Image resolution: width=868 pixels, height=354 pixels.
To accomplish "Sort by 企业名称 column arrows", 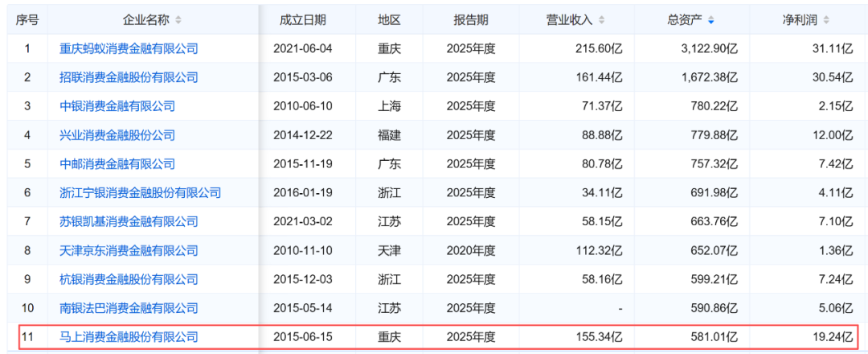I will (178, 20).
